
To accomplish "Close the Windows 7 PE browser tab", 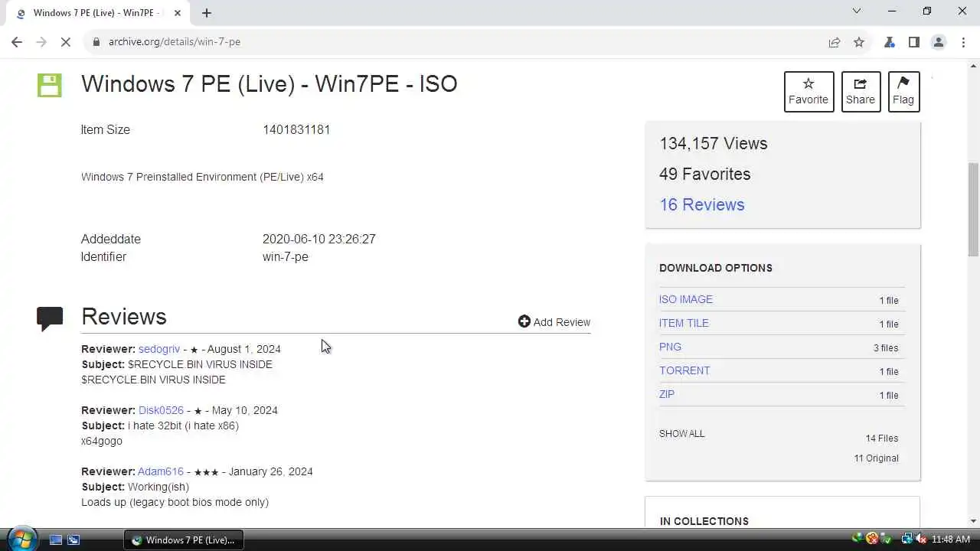I will 177,13.
